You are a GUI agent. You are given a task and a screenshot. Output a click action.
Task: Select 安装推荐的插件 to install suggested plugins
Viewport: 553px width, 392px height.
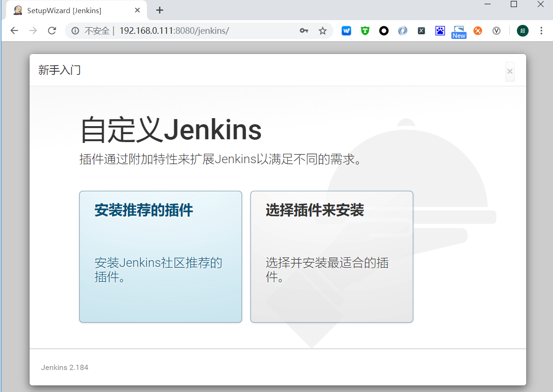coord(160,256)
